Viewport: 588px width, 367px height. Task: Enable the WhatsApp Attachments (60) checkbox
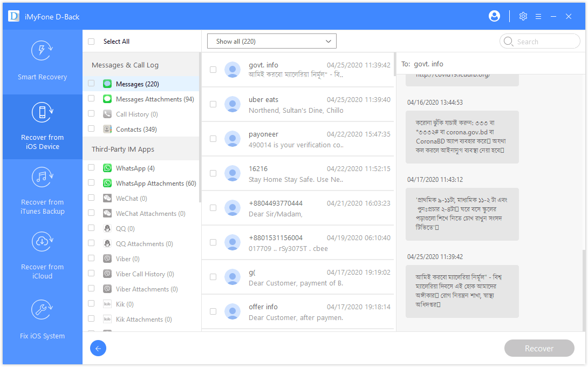(91, 183)
